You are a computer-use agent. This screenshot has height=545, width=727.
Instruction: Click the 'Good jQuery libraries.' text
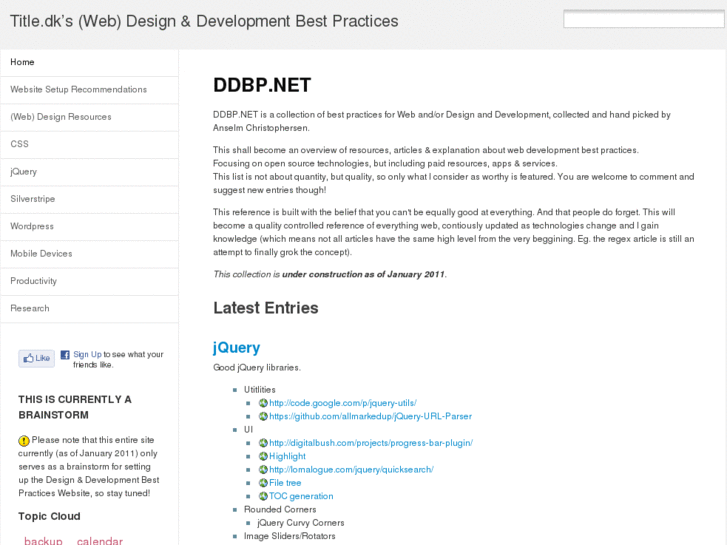[x=257, y=367]
